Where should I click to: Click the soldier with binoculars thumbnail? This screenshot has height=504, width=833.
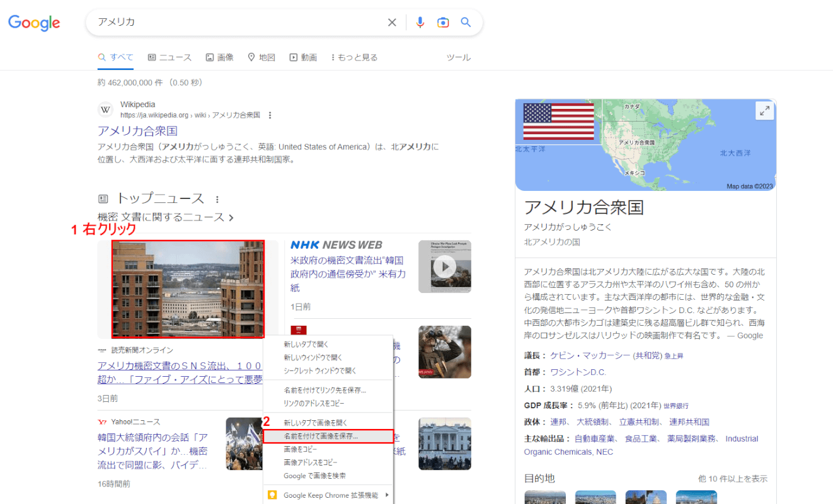tap(444, 352)
